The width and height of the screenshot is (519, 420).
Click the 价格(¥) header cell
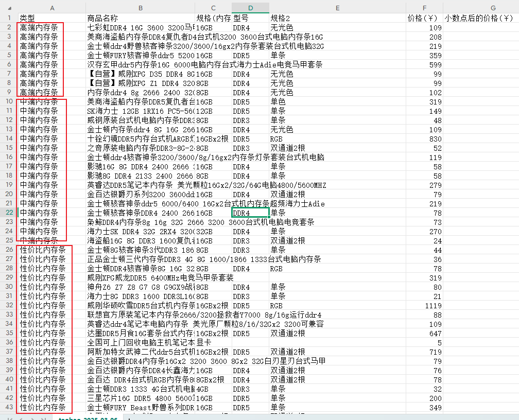pyautogui.click(x=424, y=18)
